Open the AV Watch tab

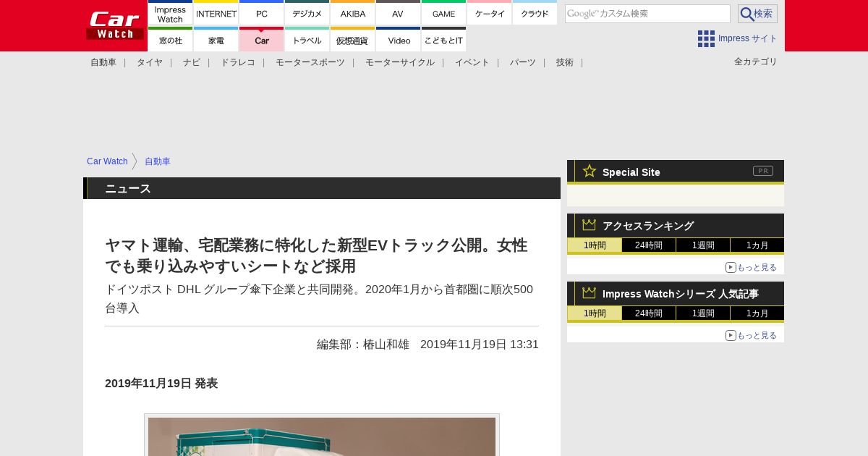399,13
